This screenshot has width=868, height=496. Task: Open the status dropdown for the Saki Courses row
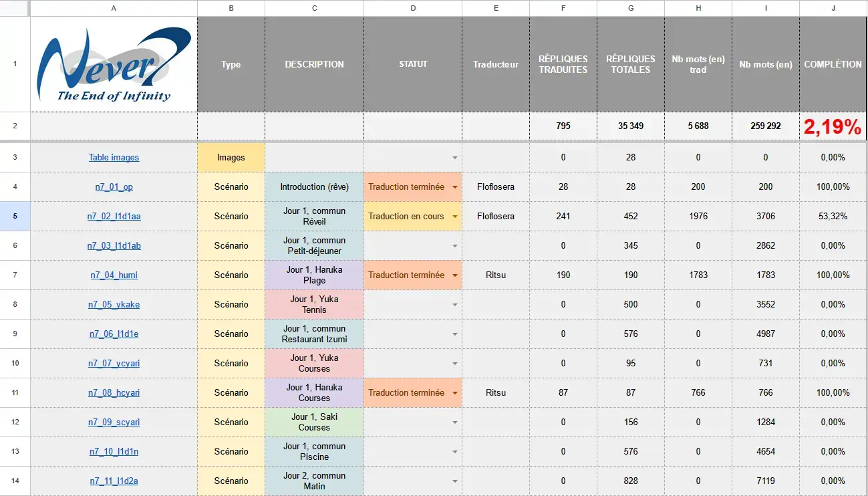point(455,422)
